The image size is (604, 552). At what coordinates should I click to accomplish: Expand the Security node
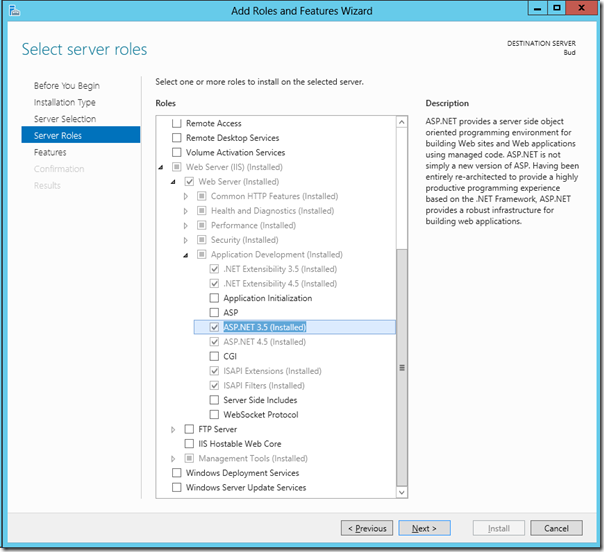click(x=186, y=240)
